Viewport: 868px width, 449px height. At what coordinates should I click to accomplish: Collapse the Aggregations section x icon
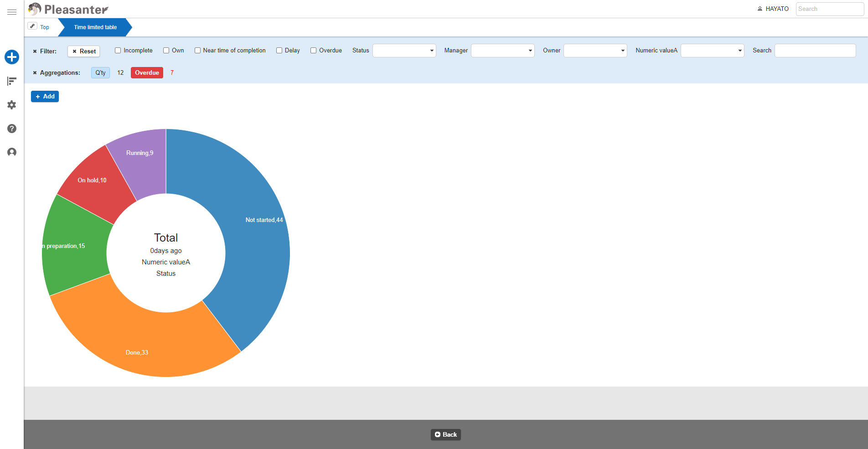(35, 73)
